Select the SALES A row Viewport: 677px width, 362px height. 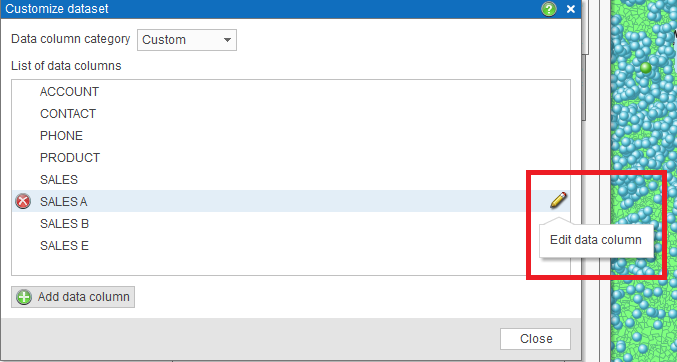click(x=291, y=201)
